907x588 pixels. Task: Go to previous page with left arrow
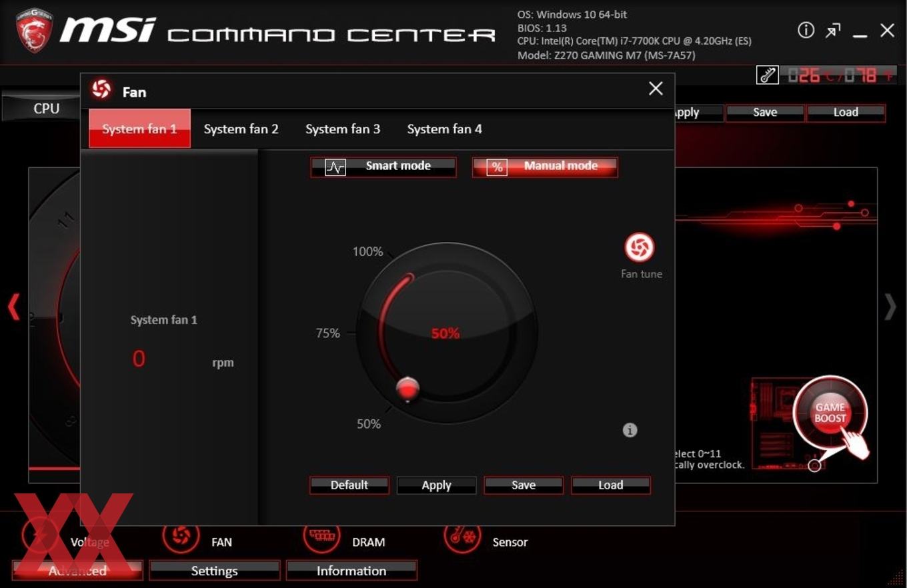13,307
